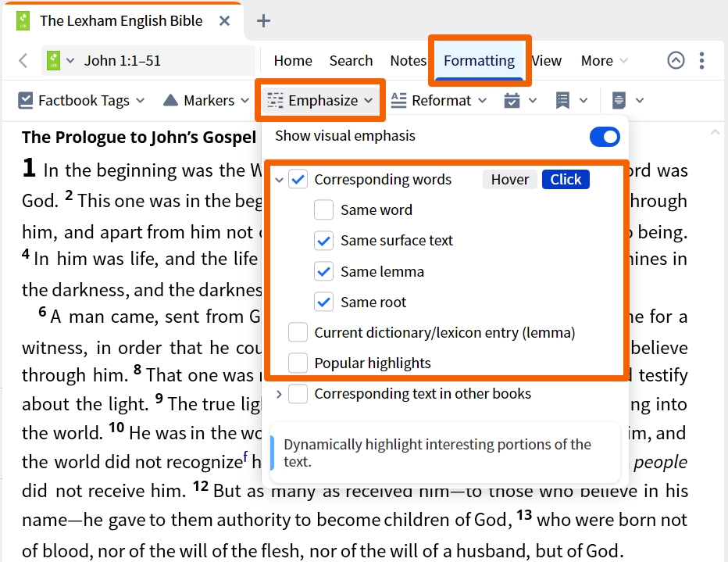Expand Corresponding text in other books chevron
The width and height of the screenshot is (728, 562).
pos(279,394)
